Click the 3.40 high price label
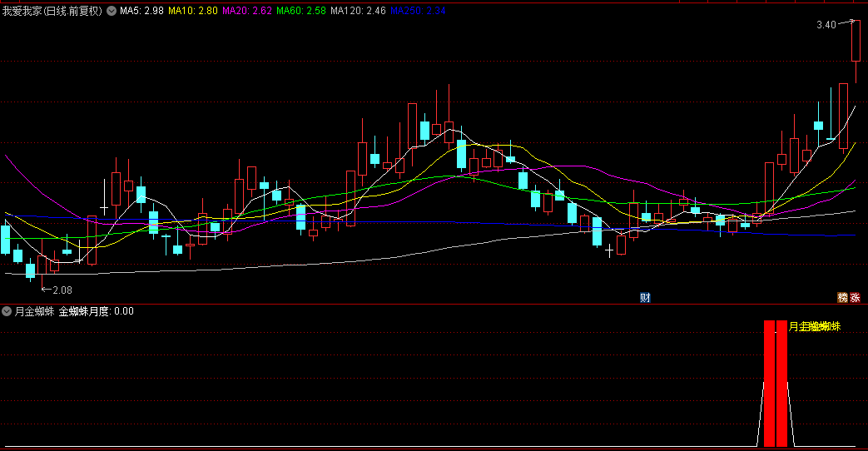 [x=826, y=24]
